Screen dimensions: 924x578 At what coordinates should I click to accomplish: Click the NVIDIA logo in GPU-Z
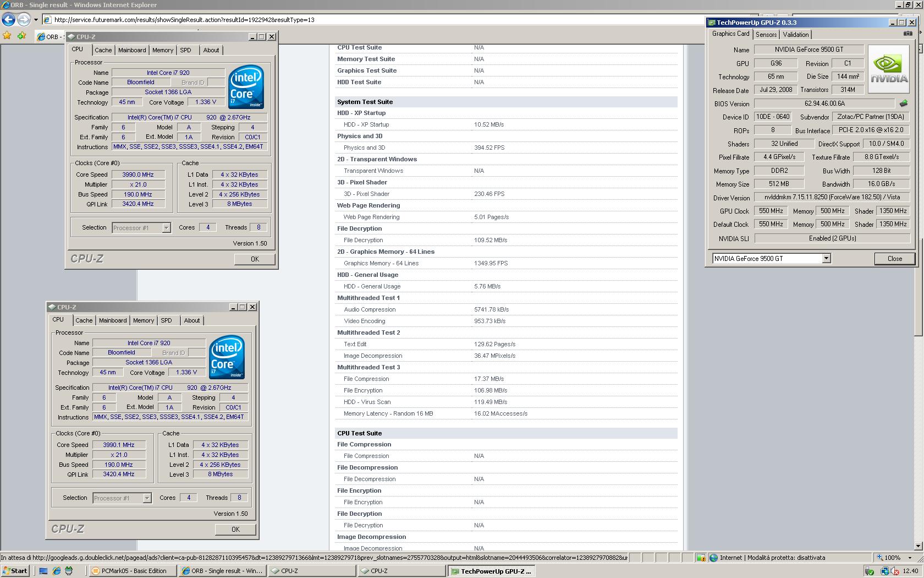[x=889, y=68]
